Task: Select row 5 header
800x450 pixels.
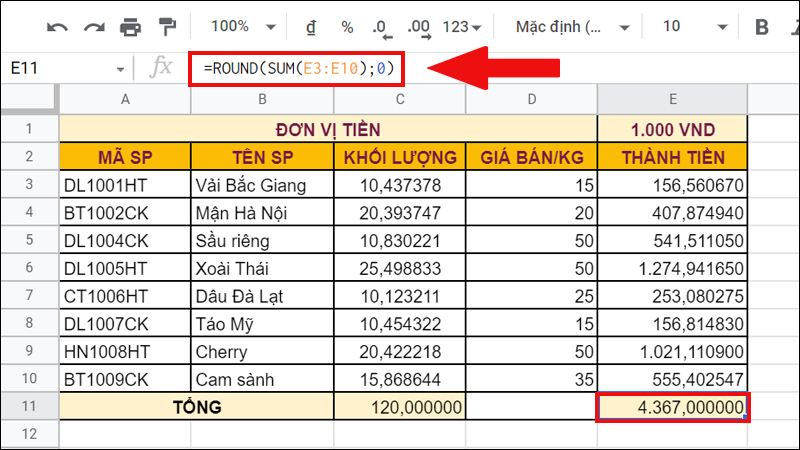Action: pos(29,240)
